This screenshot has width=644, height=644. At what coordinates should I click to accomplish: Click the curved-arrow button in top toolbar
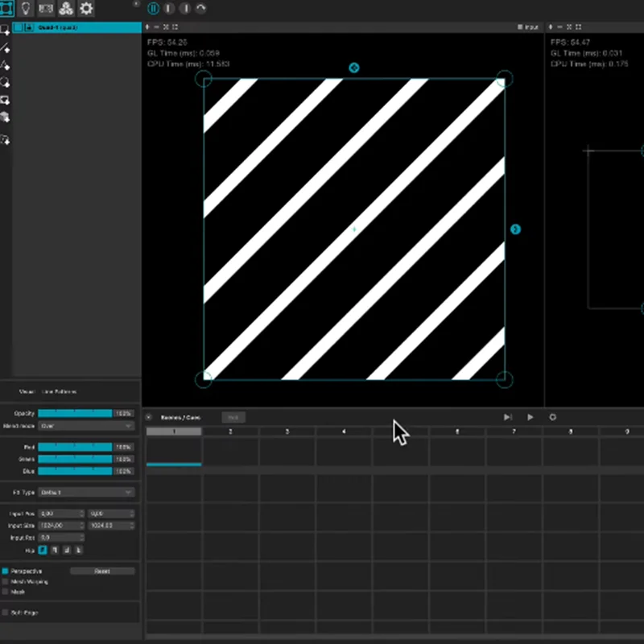point(200,8)
